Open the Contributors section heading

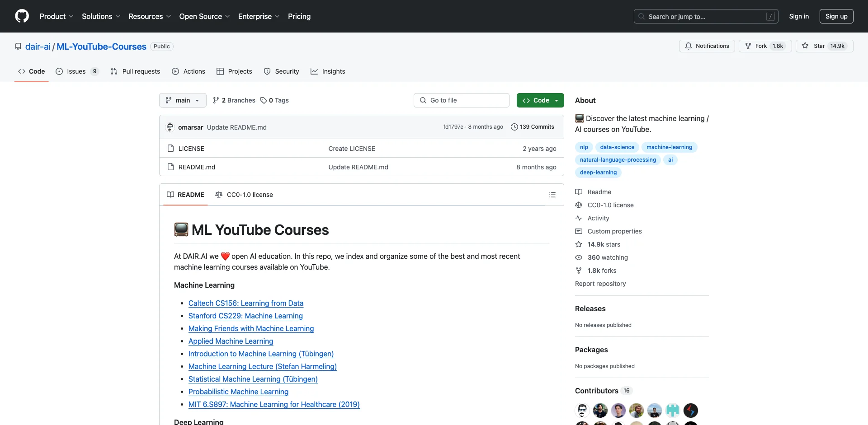[603, 391]
